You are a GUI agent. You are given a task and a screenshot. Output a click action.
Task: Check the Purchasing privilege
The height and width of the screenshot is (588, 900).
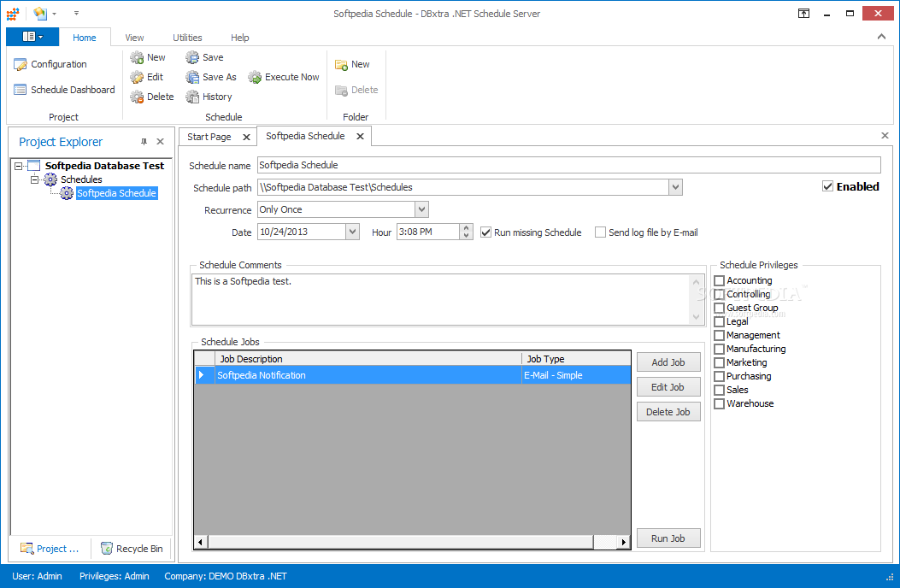click(x=719, y=377)
